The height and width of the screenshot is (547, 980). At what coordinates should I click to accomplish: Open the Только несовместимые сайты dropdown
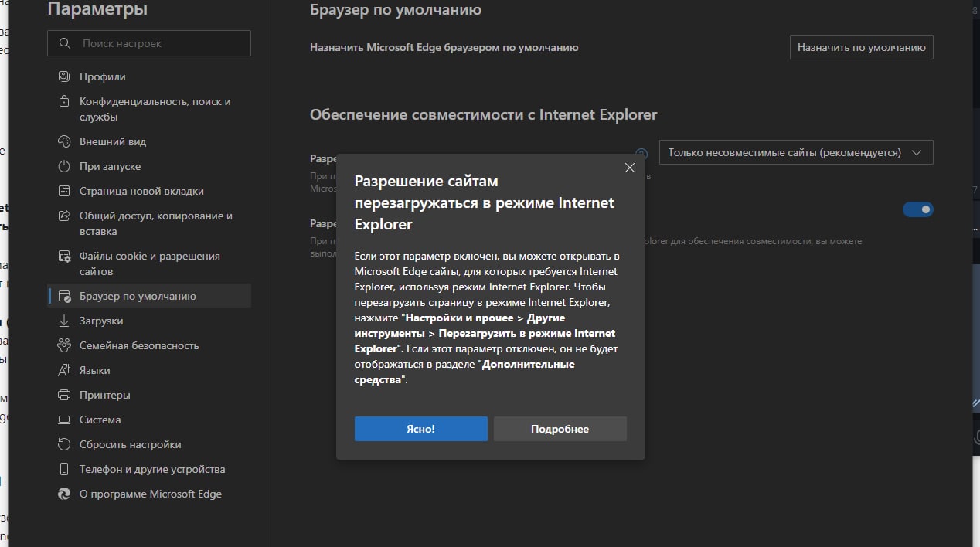pyautogui.click(x=796, y=152)
